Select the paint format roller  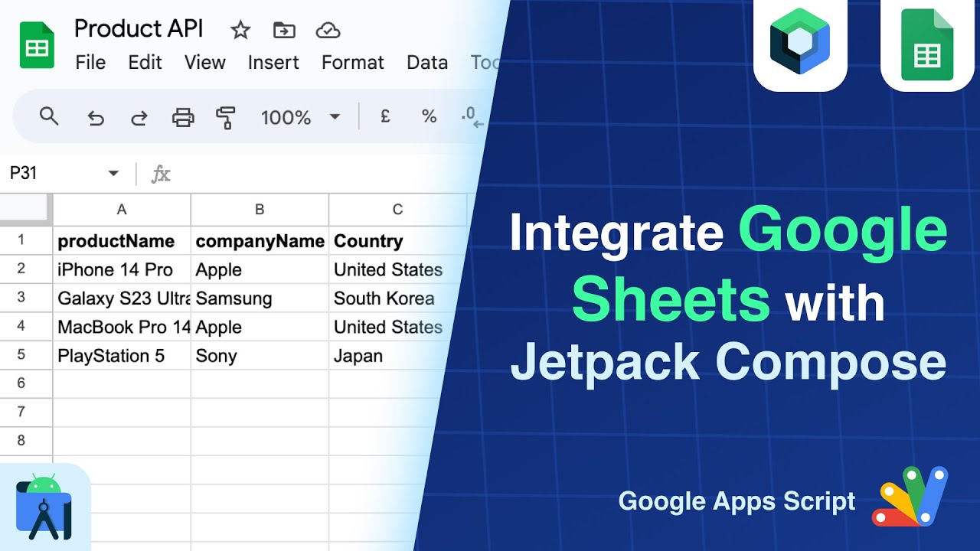pos(226,117)
